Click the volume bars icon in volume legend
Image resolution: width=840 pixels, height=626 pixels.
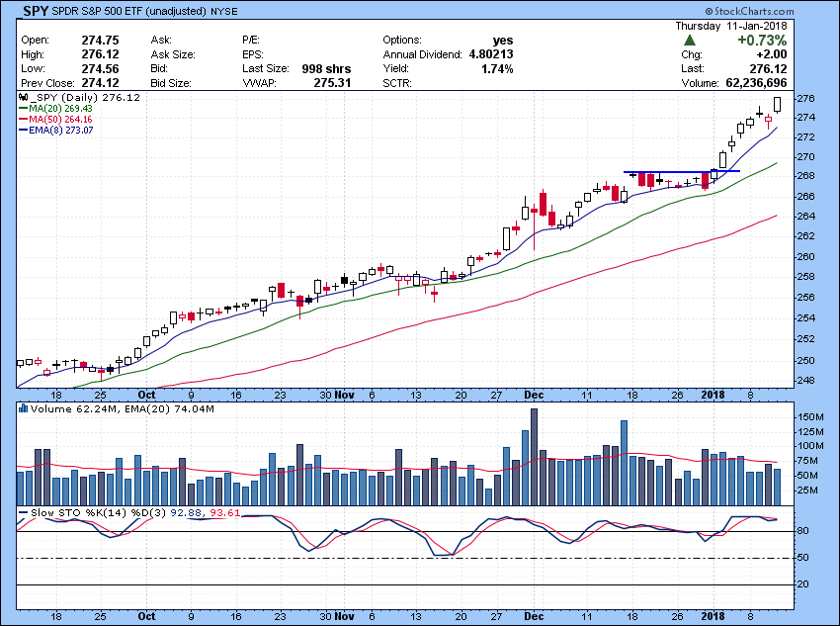24,406
